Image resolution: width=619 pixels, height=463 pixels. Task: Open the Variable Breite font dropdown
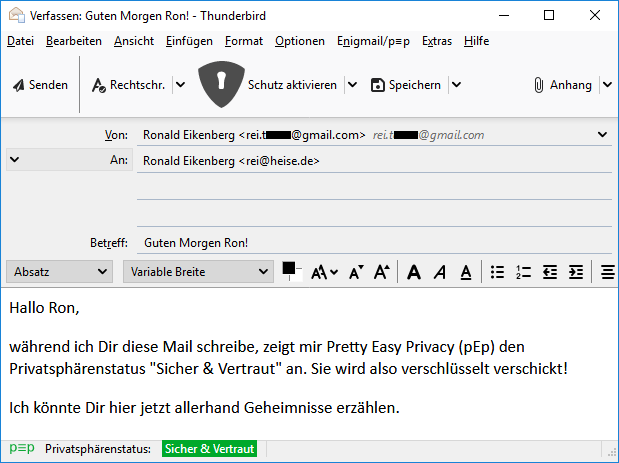click(x=198, y=272)
